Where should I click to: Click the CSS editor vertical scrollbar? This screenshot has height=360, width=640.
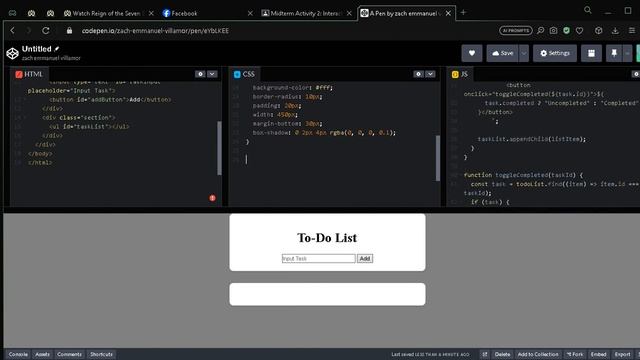(x=438, y=158)
